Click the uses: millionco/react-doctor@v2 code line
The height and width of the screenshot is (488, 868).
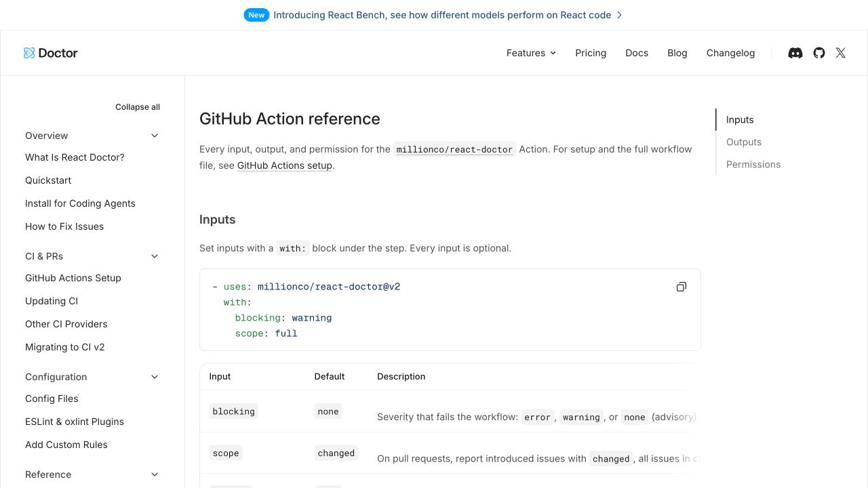point(307,287)
